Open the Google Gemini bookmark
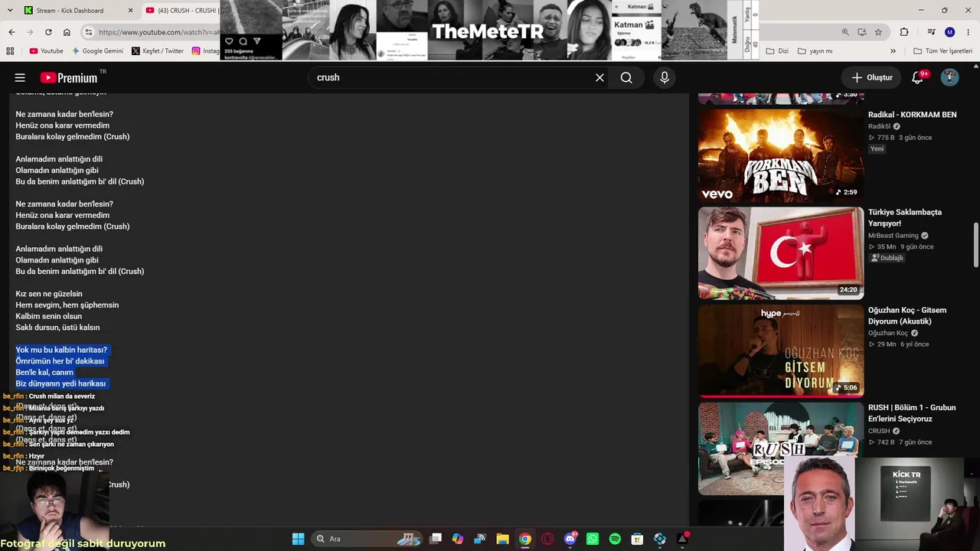This screenshot has height=551, width=980. point(97,51)
